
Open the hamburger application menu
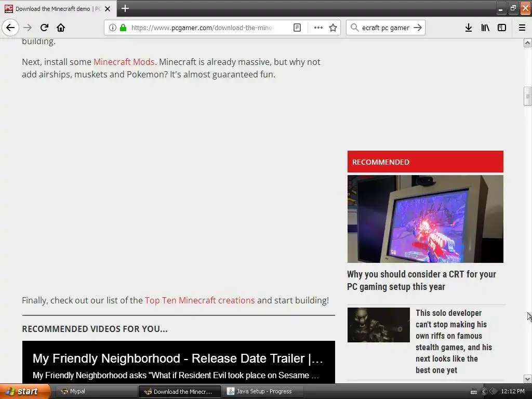pos(522,28)
